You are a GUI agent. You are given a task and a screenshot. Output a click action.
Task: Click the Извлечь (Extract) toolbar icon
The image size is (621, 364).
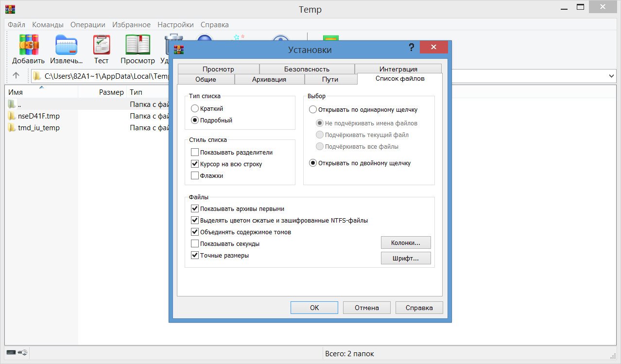tap(67, 45)
